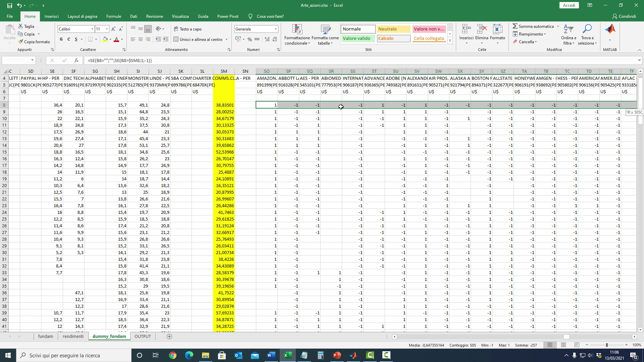Screen dimensions: 644x362
Task: Open Chrome from the taskbar
Action: [x=172, y=355]
